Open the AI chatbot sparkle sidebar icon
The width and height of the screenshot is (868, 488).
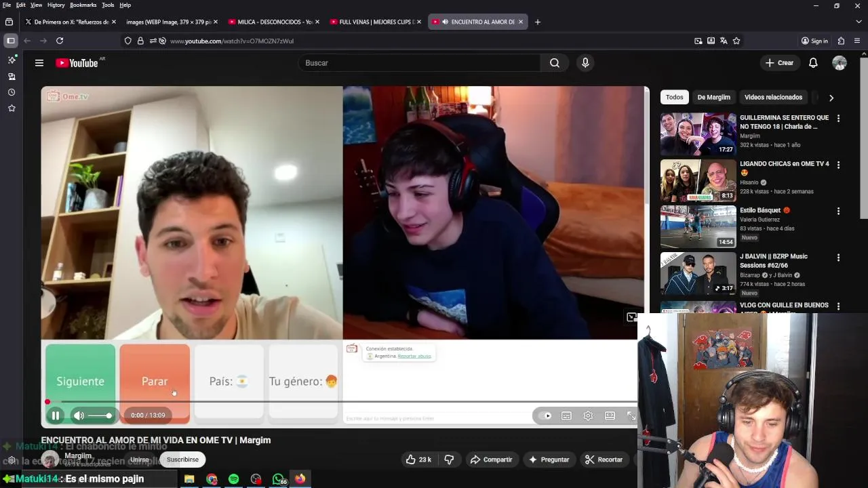pyautogui.click(x=12, y=60)
